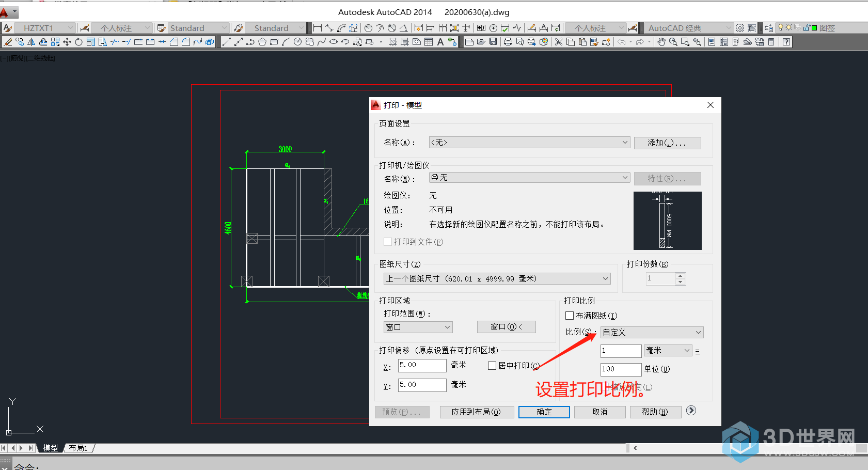
Task: Click the Y plot offset input field
Action: pos(422,385)
